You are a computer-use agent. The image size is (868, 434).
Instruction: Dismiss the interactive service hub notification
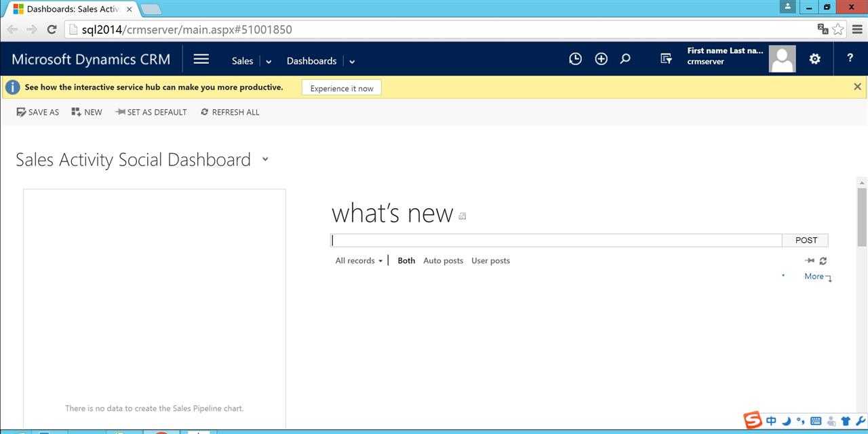coord(857,87)
